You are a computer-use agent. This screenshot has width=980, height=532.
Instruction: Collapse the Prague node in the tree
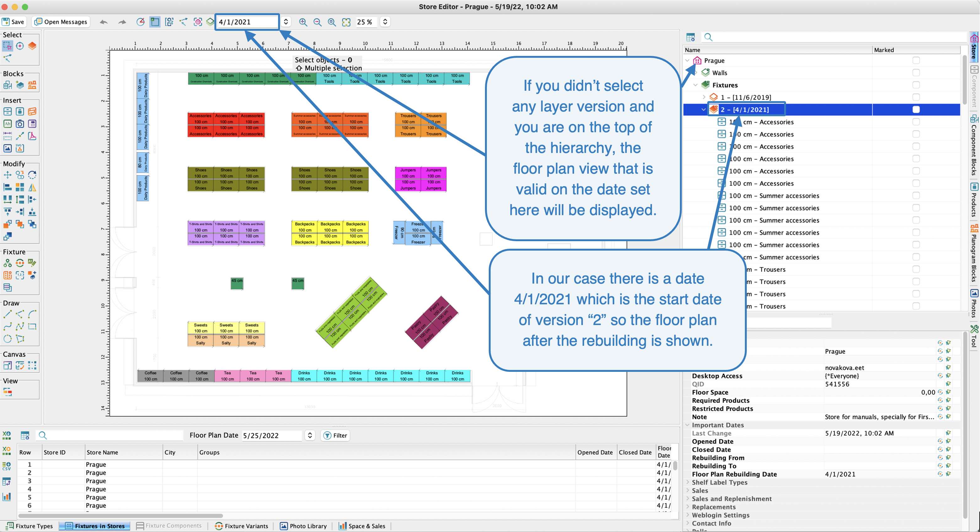click(687, 61)
